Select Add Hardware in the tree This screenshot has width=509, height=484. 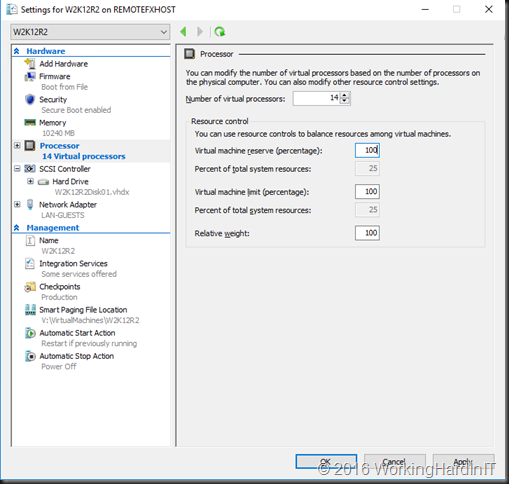coord(63,64)
